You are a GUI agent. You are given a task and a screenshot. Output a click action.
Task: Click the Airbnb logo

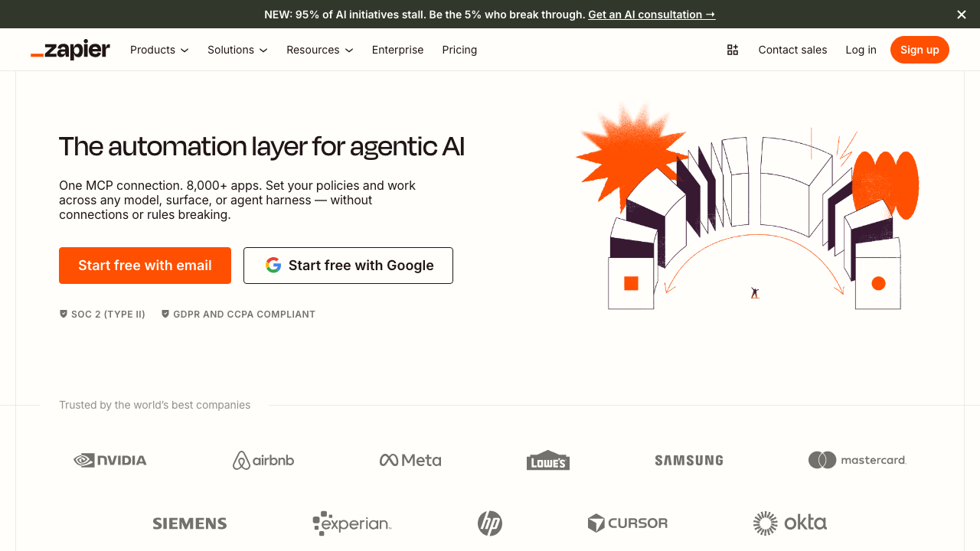(263, 460)
